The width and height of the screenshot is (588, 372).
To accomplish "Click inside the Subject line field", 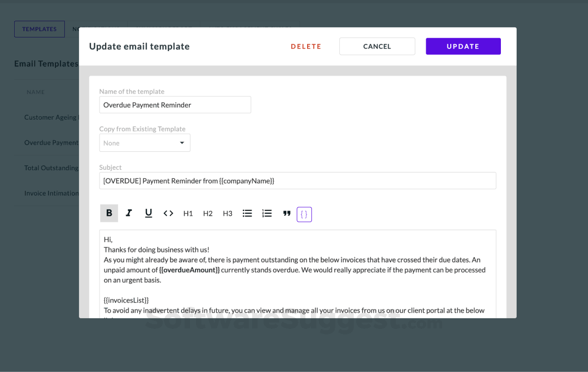I will click(x=297, y=180).
